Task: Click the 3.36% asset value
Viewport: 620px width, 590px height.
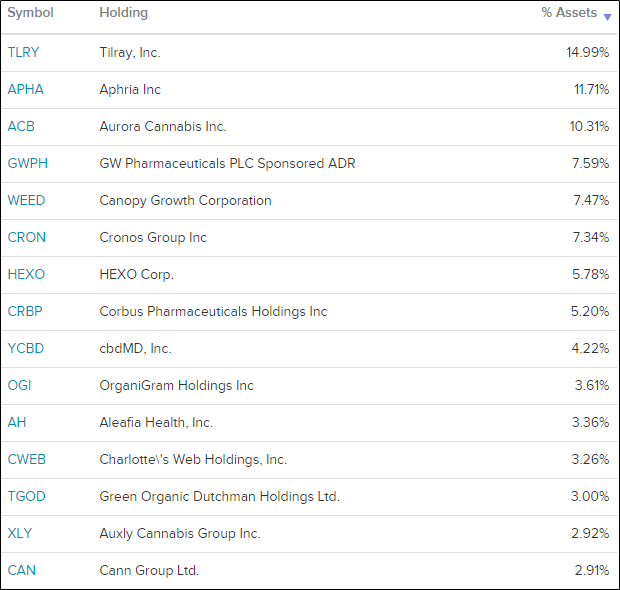Action: (x=590, y=422)
